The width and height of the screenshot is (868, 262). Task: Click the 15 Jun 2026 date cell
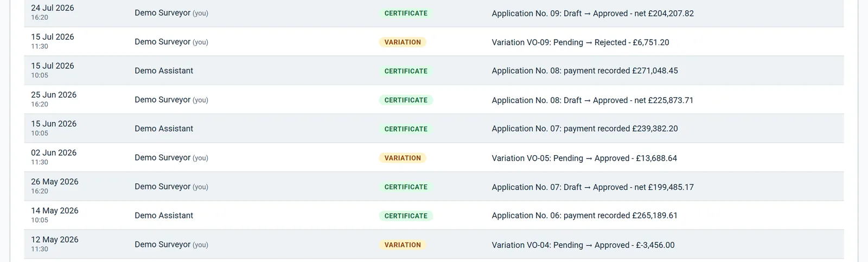(54, 128)
